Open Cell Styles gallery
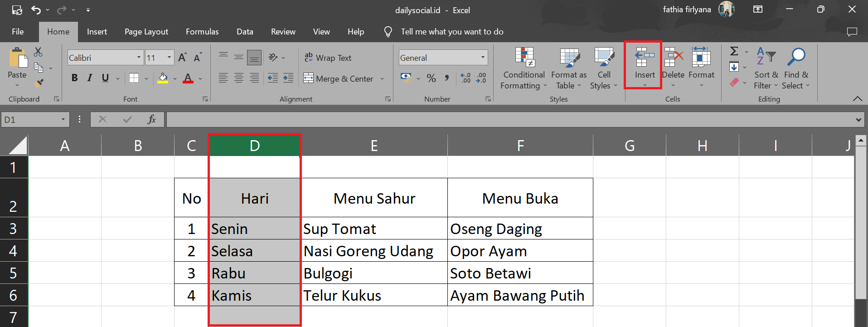 coord(604,68)
